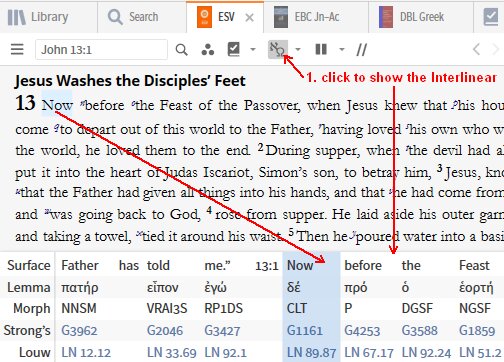Click the surface word Feast in interlinear

point(474,265)
